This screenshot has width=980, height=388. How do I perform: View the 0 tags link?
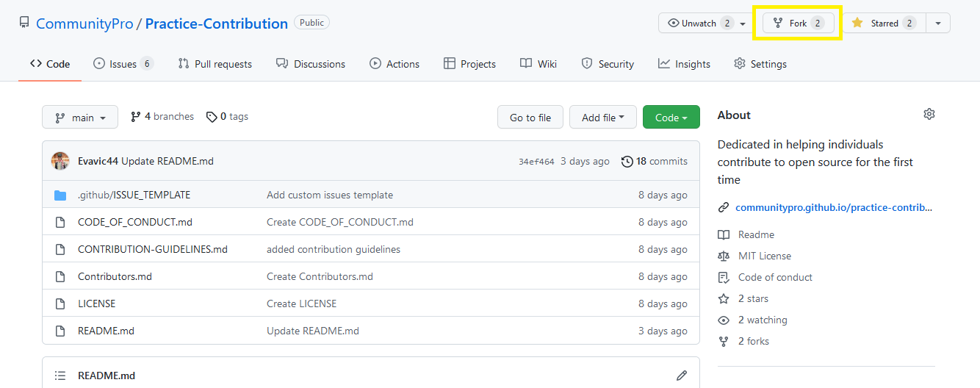click(228, 117)
